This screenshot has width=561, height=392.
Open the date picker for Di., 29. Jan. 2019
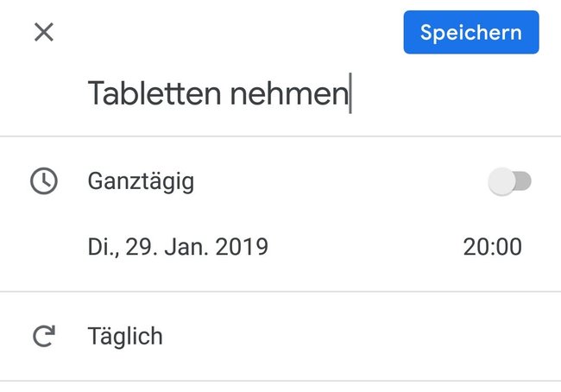[178, 247]
